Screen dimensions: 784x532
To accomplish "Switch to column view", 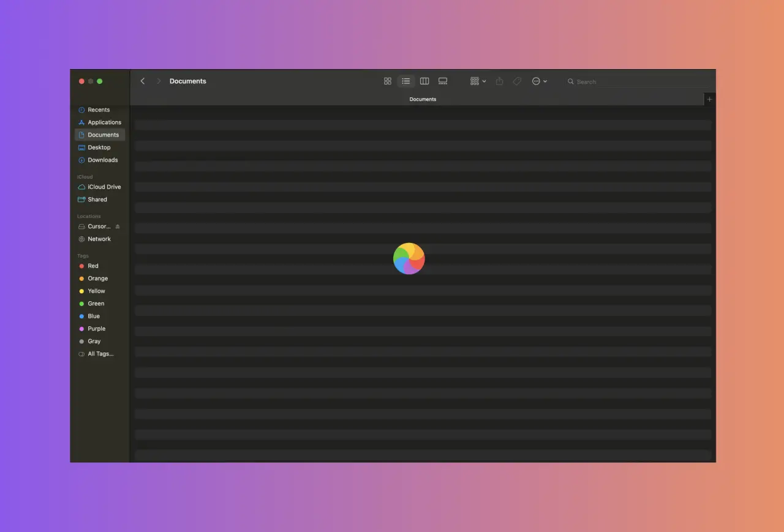I will (424, 81).
